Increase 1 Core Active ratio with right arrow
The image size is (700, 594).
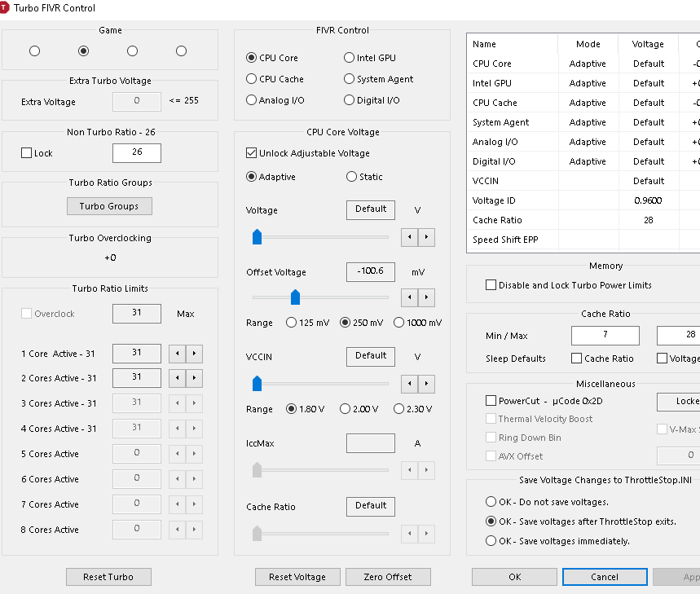(x=194, y=354)
